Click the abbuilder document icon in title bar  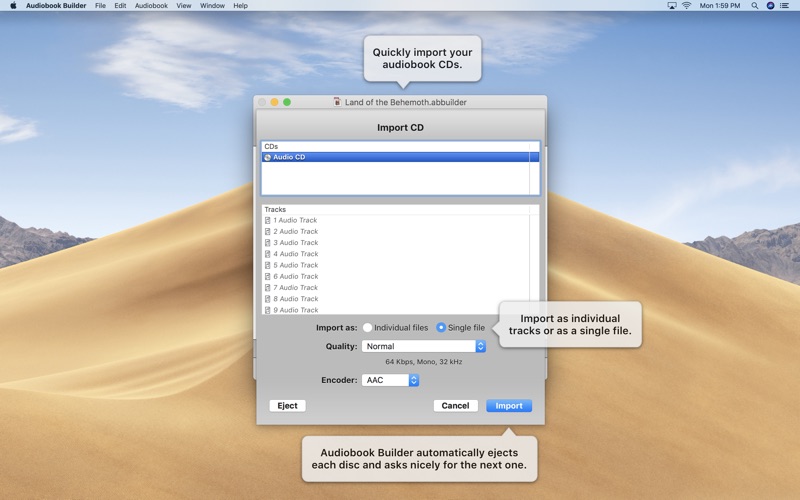(x=337, y=102)
